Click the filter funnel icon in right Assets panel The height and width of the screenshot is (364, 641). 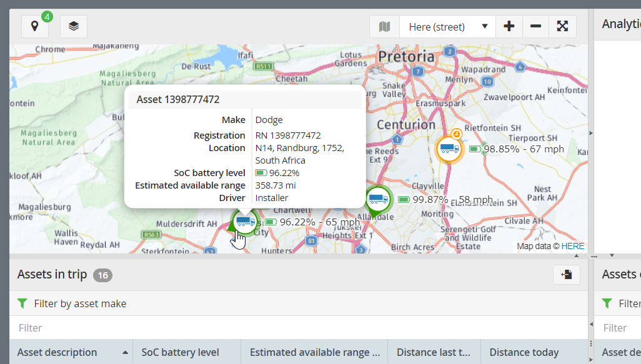click(607, 303)
